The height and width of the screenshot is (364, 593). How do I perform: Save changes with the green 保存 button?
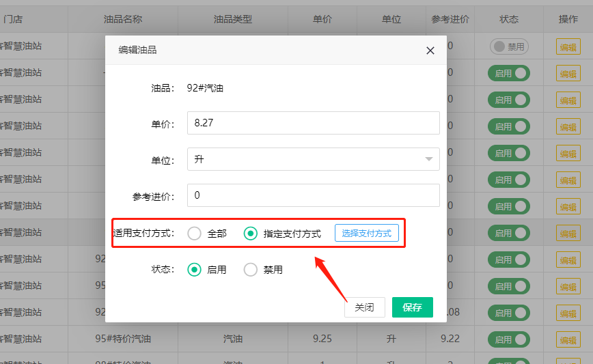[x=412, y=307]
